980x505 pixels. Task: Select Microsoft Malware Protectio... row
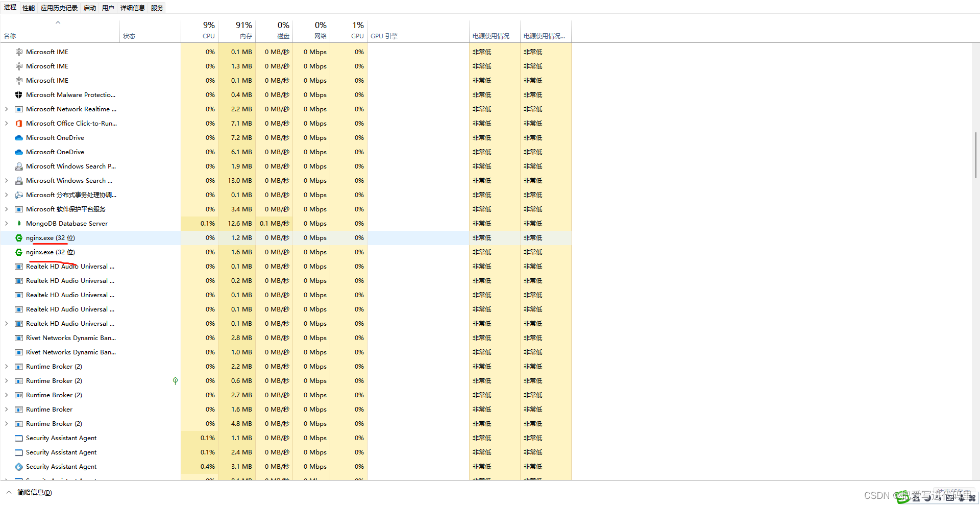point(286,95)
